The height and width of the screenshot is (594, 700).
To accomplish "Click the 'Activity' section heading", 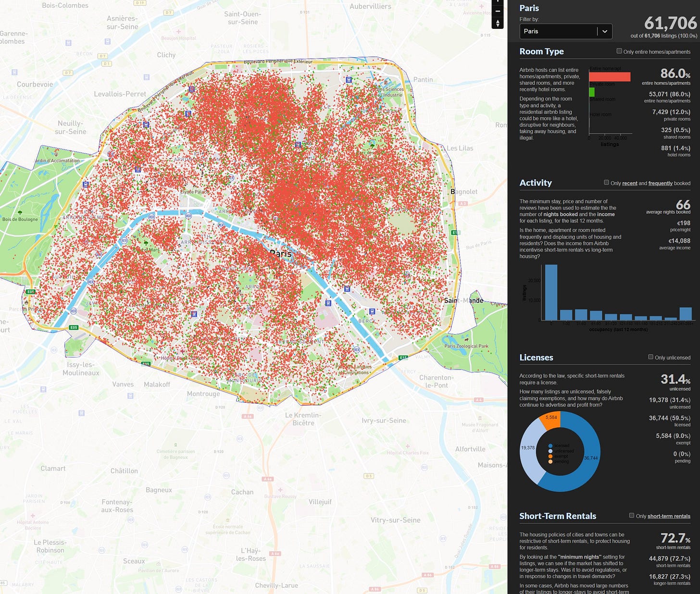I will pyautogui.click(x=536, y=183).
